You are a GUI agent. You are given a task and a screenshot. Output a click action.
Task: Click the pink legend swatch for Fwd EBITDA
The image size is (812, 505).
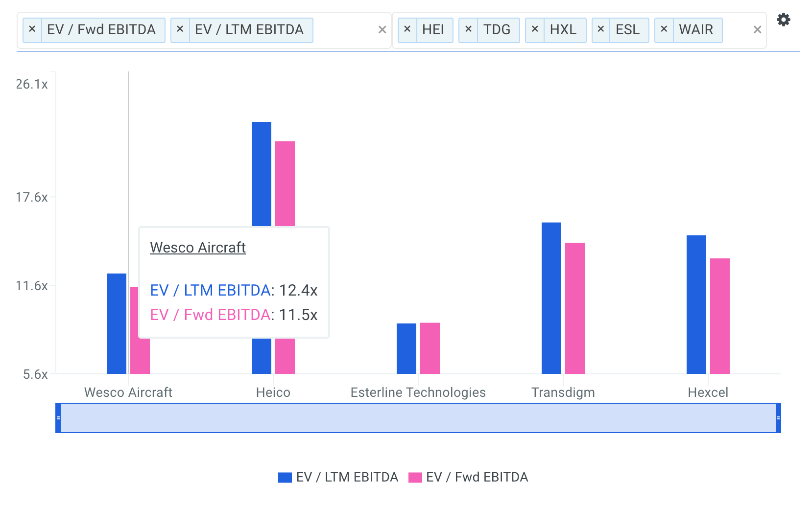[x=415, y=478]
